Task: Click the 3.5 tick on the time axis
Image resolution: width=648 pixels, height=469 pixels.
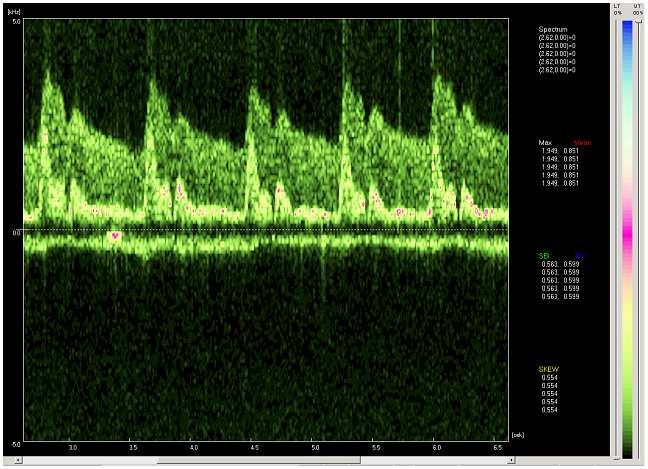Action: point(133,448)
